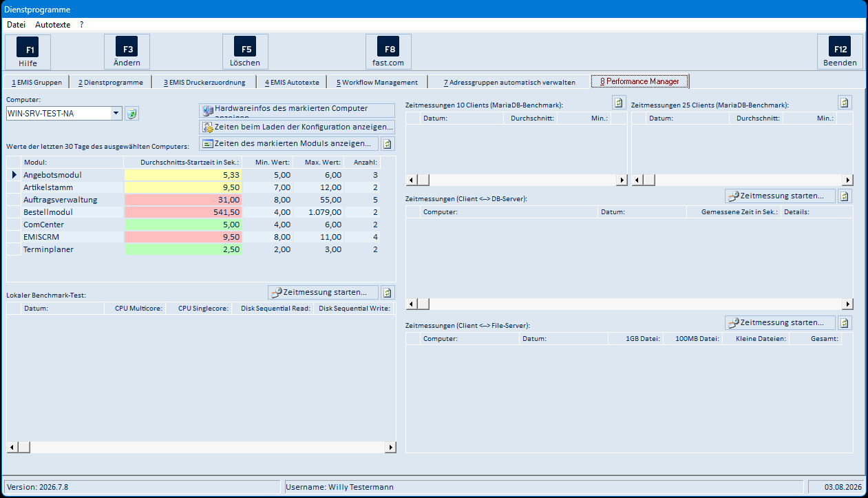Click the F1 Hilfe toolbar button
Viewport: 868px width, 498px height.
point(28,52)
